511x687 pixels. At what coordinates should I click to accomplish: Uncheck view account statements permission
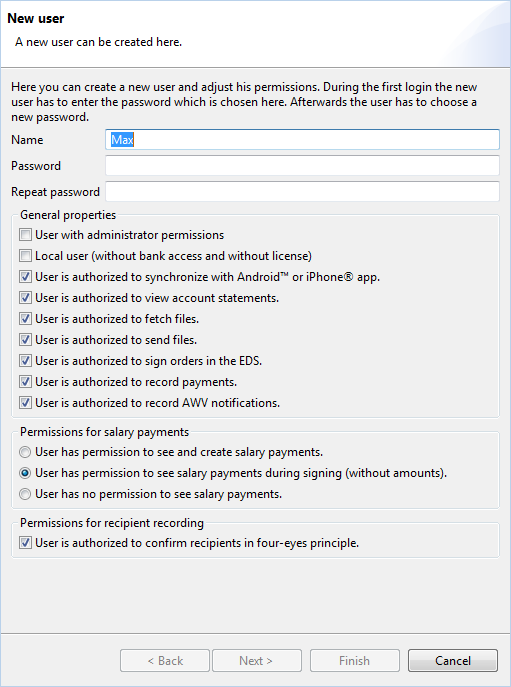click(25, 298)
